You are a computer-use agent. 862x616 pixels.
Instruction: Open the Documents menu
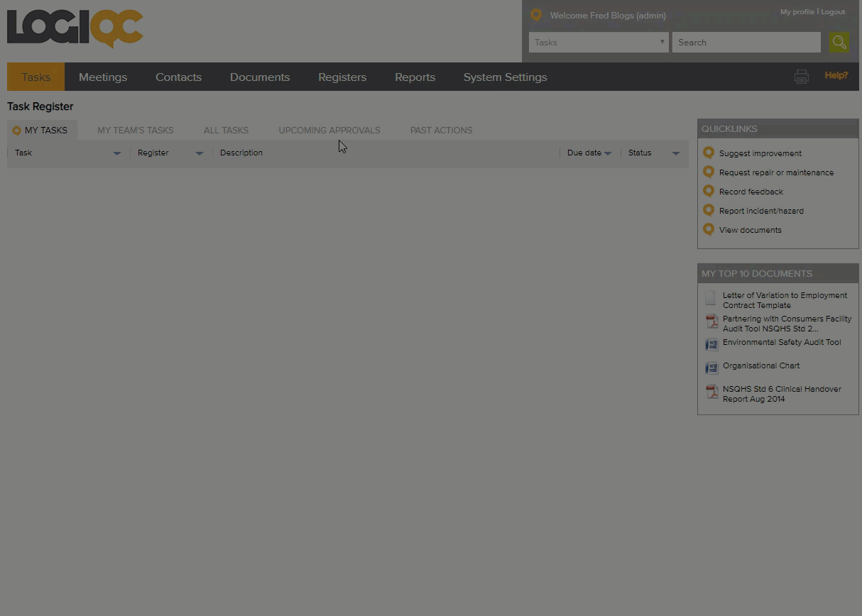[x=259, y=77]
